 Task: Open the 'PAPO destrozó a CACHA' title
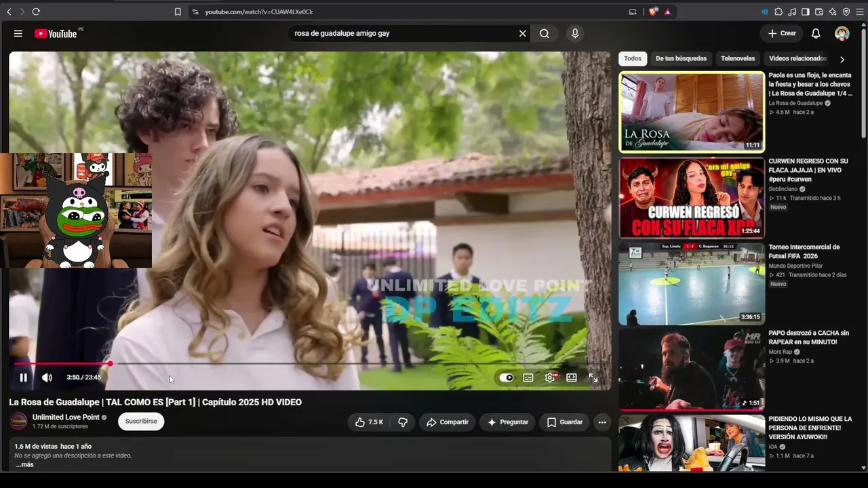coord(808,338)
